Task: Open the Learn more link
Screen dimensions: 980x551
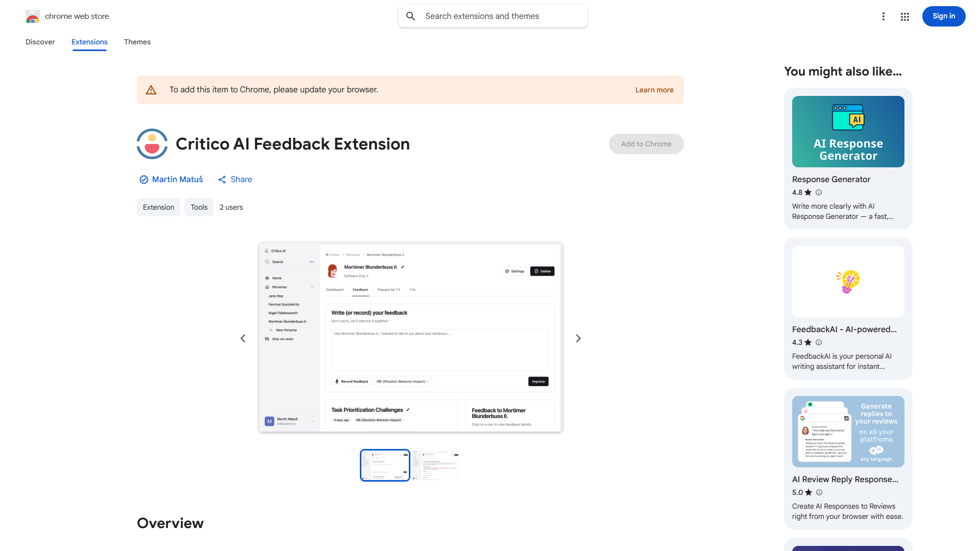Action: point(654,89)
